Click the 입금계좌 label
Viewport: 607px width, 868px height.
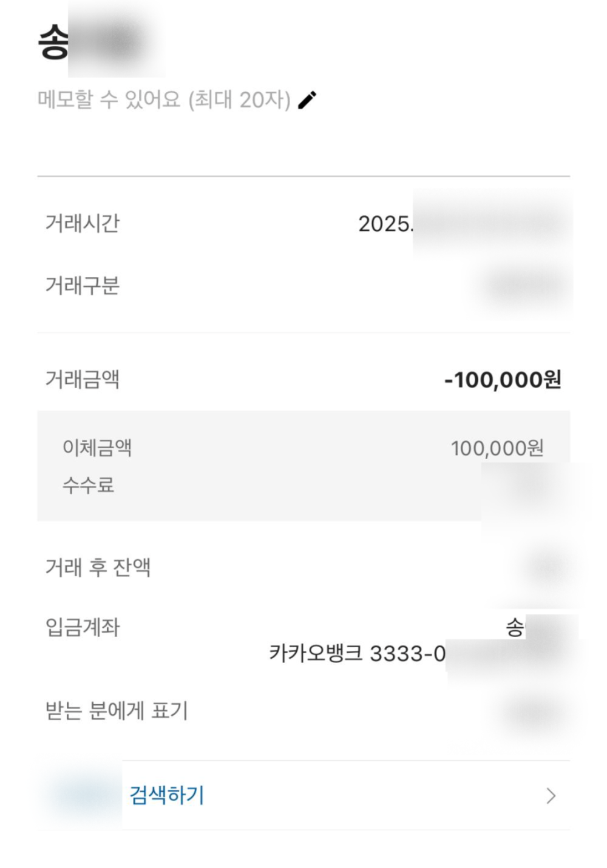click(82, 627)
